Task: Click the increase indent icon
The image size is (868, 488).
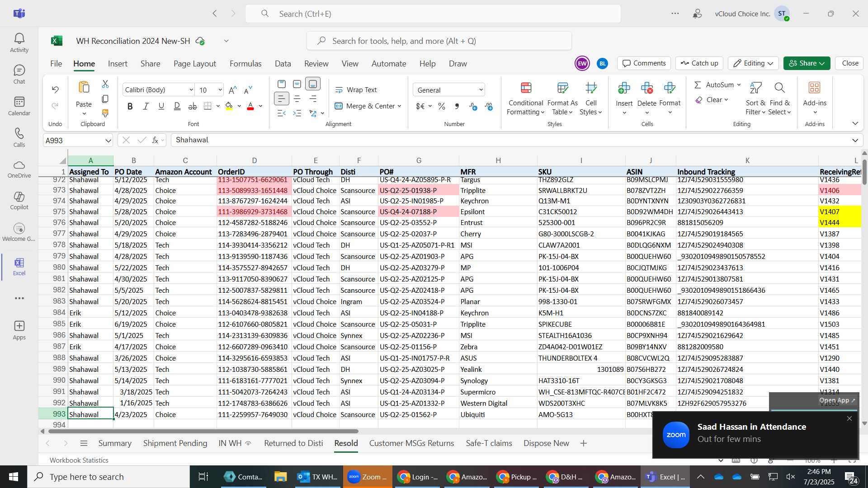Action: [x=297, y=113]
